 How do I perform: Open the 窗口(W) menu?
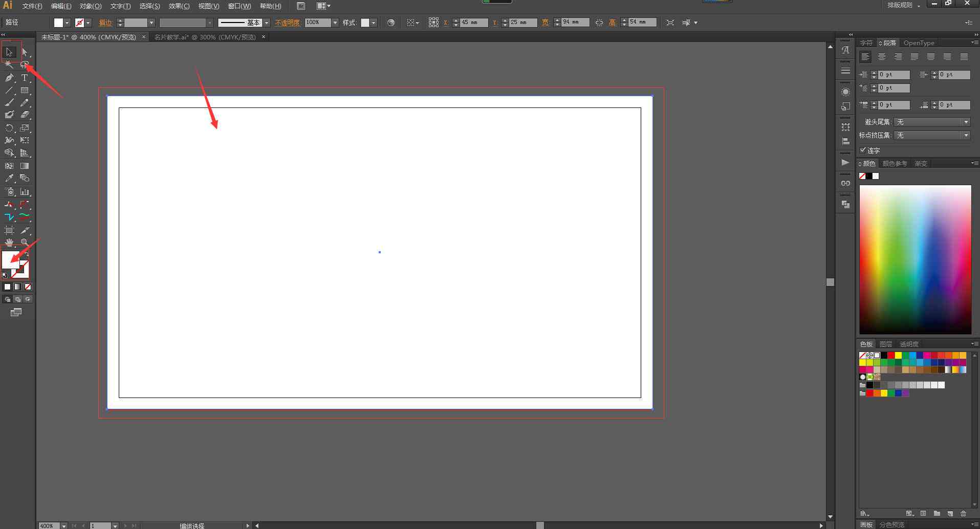click(239, 6)
